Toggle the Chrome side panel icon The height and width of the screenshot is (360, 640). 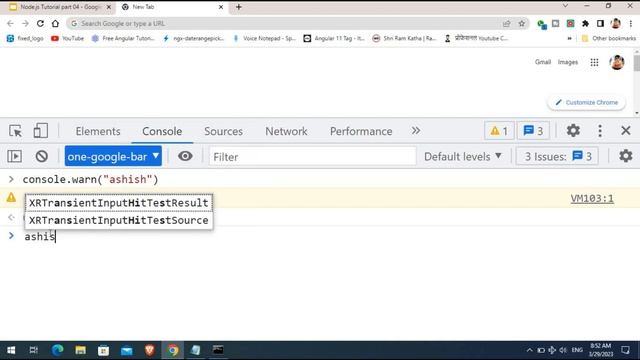coord(600,24)
